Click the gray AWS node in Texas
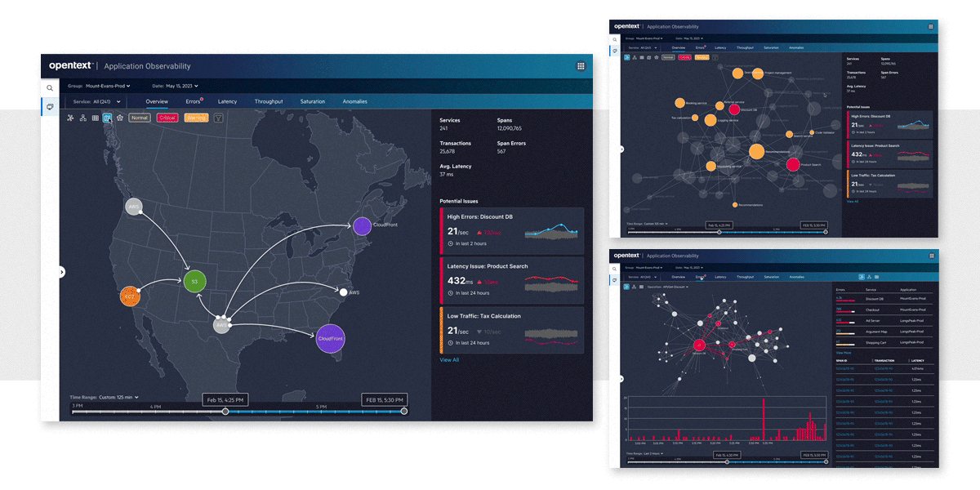The image size is (980, 490). point(221,325)
